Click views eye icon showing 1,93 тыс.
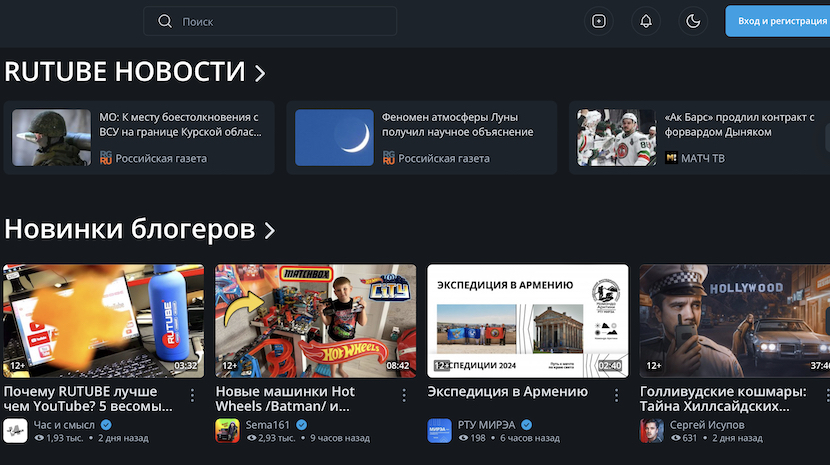The width and height of the screenshot is (830, 465). point(39,438)
